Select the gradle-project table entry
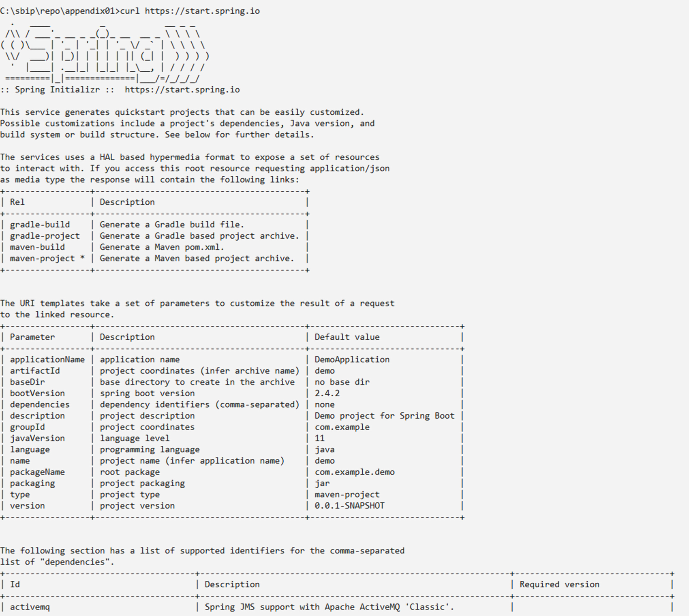 tap(45, 235)
